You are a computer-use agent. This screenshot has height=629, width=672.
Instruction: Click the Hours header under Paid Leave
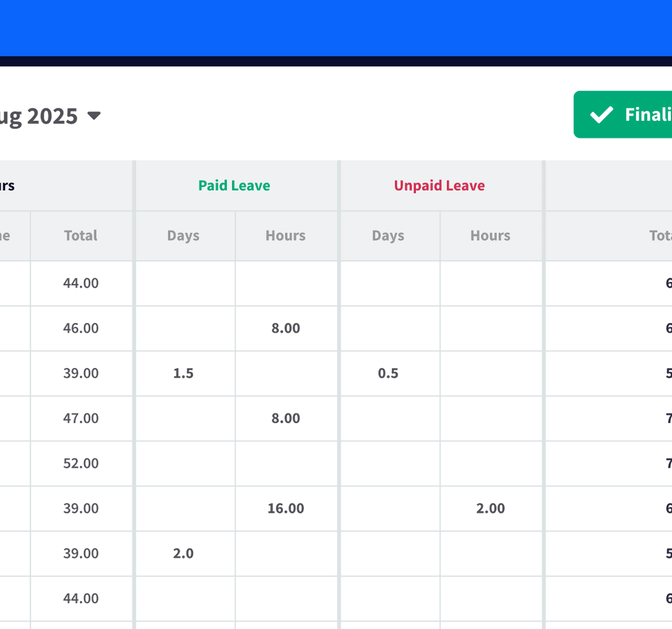point(285,236)
